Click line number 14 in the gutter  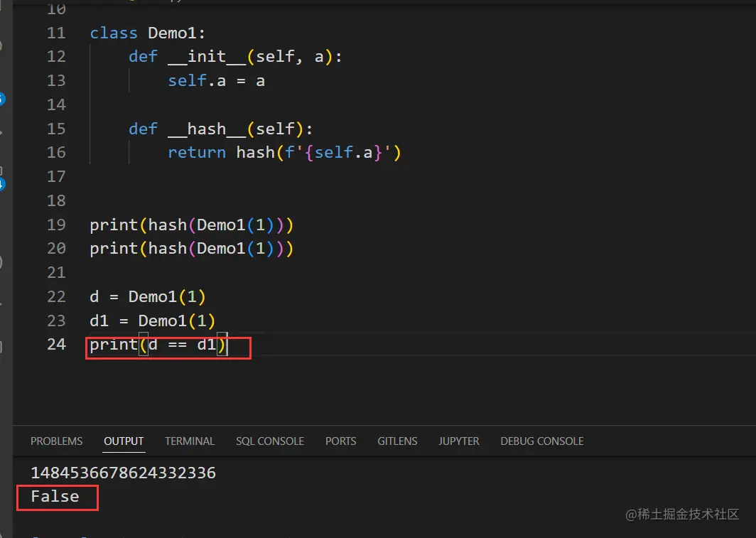[x=56, y=104]
